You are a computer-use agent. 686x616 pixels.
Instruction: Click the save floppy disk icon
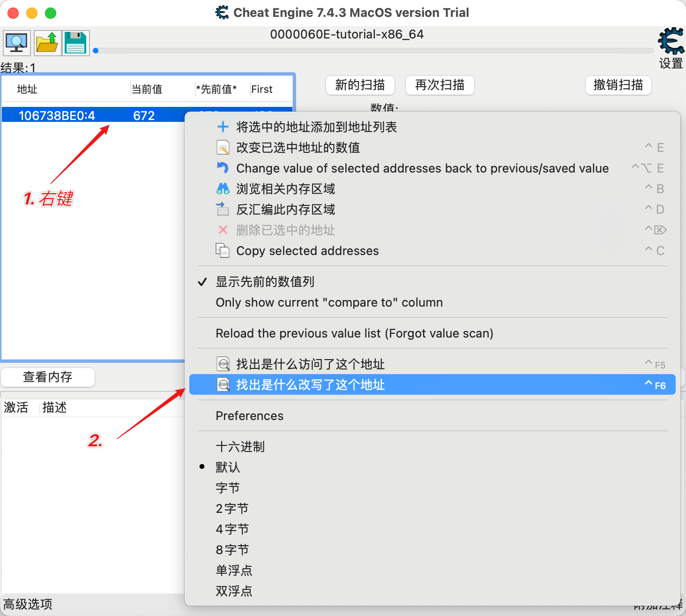[x=75, y=43]
